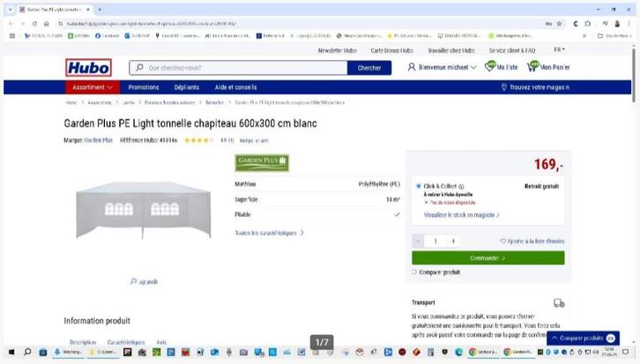The width and height of the screenshot is (640, 364).
Task: Open the Bienvenue michael account dropdown
Action: click(442, 67)
